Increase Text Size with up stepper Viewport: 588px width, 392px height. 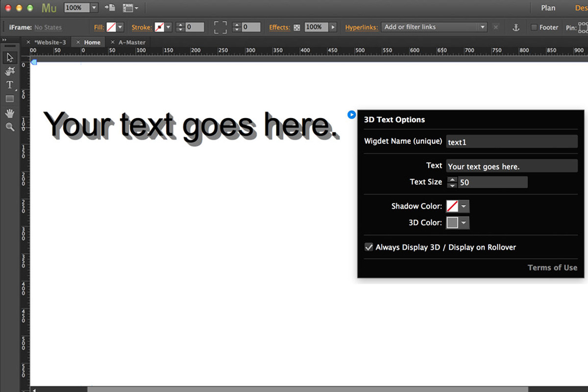coord(452,179)
